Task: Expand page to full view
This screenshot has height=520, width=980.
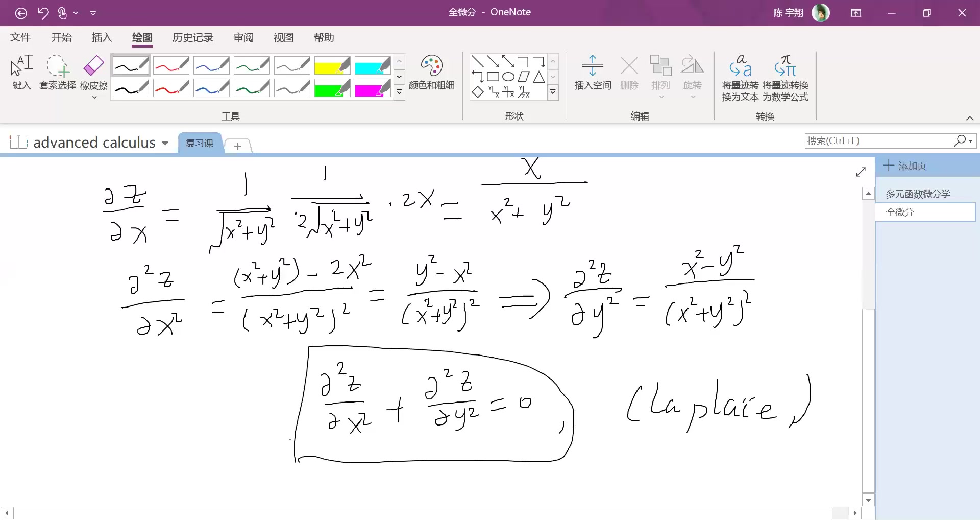Action: [x=861, y=172]
